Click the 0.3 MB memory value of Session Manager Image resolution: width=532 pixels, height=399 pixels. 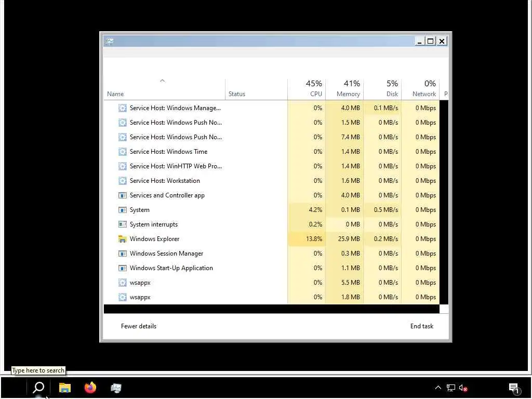point(351,254)
